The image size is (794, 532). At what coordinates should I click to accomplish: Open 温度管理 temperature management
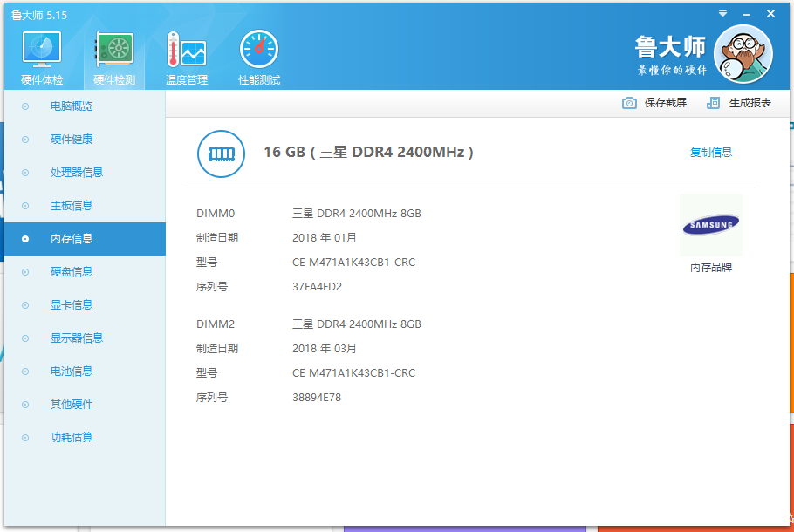[x=187, y=58]
